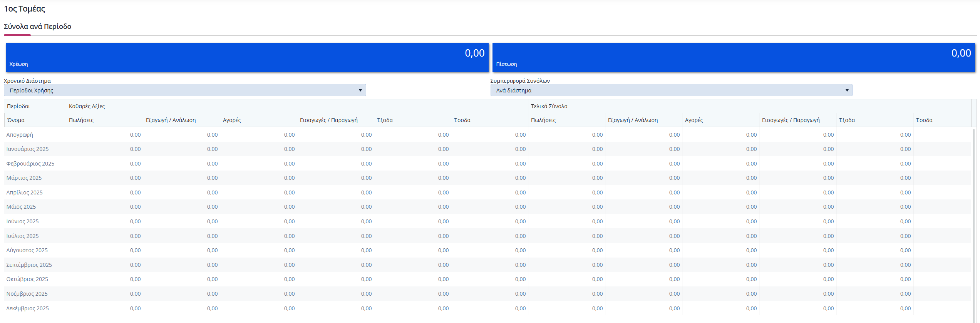Click Έσοδα header under Καθαρές Αξίες
The height and width of the screenshot is (323, 980).
click(489, 120)
